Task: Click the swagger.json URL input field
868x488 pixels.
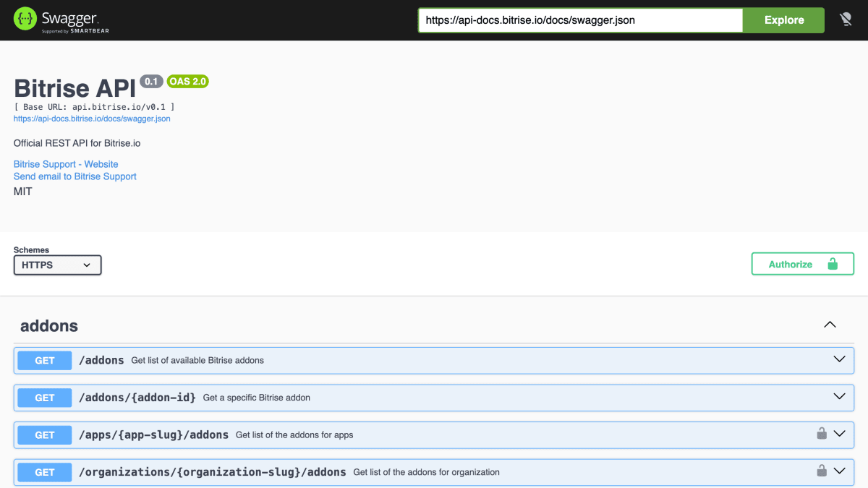Action: click(x=580, y=20)
